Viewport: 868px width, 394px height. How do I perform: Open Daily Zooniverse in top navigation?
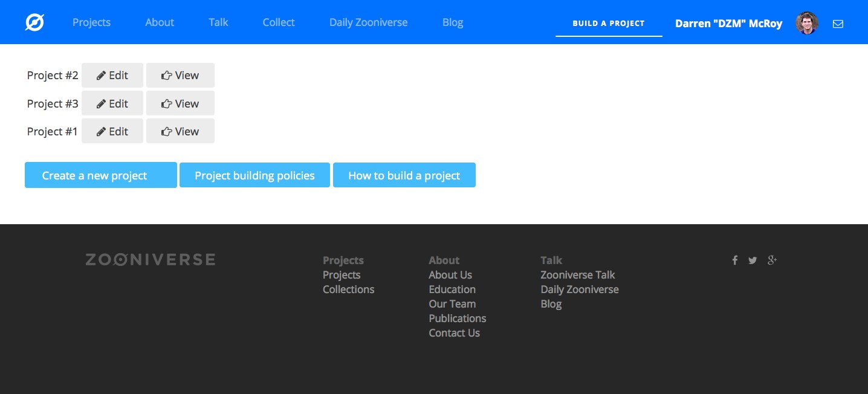(x=368, y=22)
